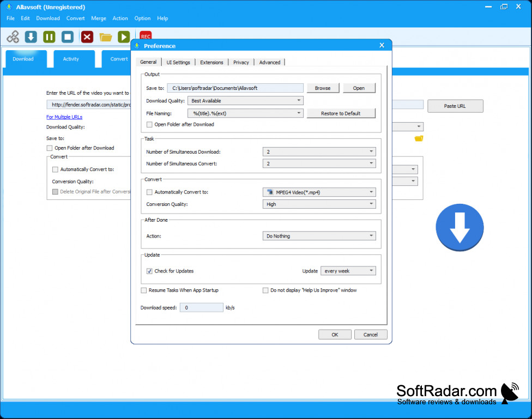
Task: Expand File Naming %(title).%(ext) dropdown
Action: tap(246, 113)
